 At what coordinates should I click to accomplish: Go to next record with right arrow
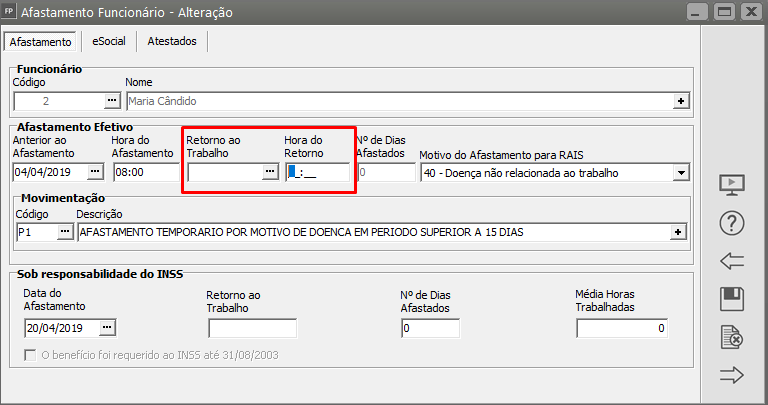click(x=732, y=376)
